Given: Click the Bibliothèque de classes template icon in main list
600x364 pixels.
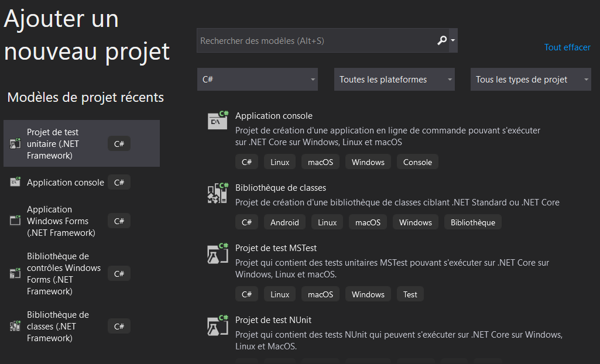Looking at the screenshot, I should 218,193.
